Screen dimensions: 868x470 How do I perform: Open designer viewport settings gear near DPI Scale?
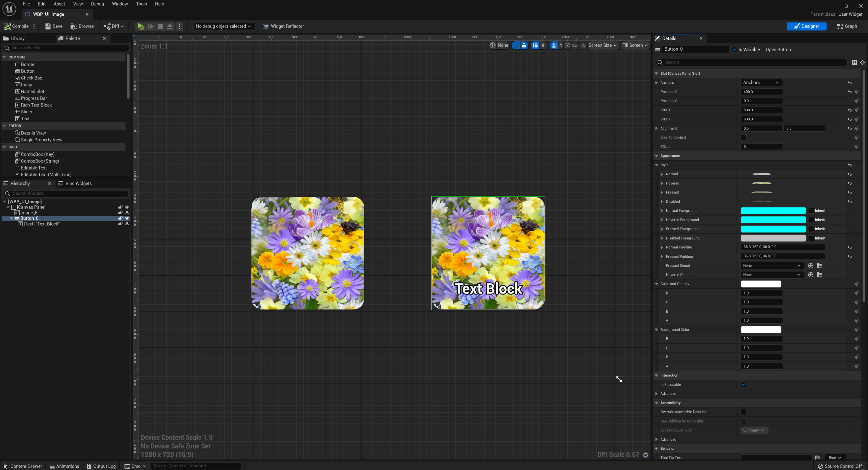pyautogui.click(x=645, y=455)
